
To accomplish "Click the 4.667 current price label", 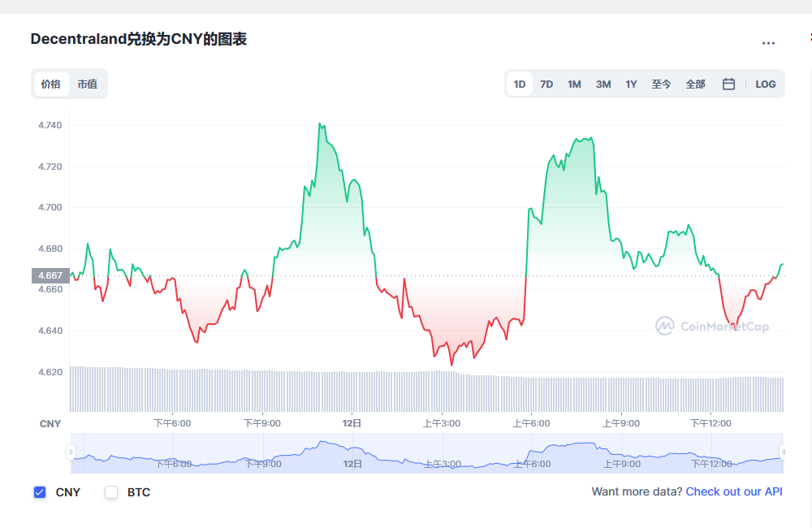I will point(50,275).
